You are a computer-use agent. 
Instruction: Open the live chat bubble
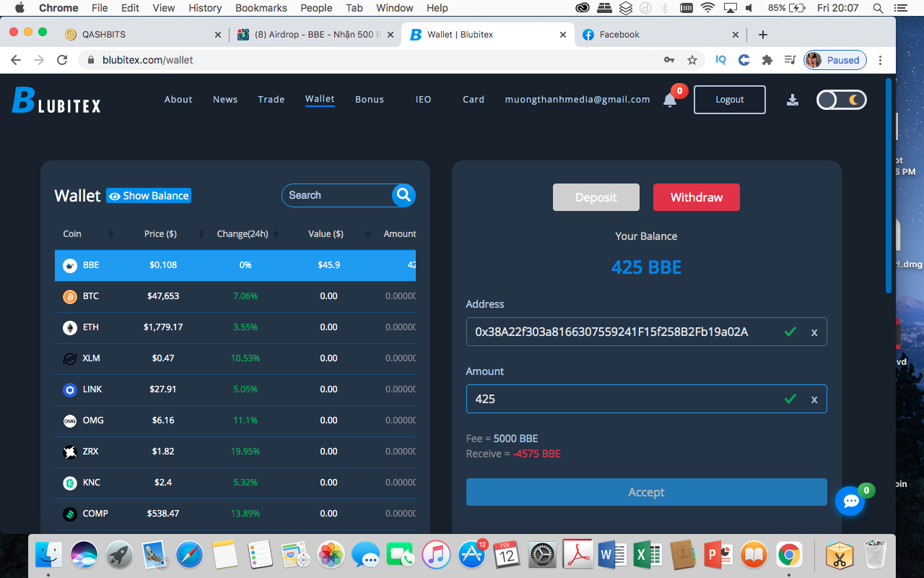[x=850, y=501]
